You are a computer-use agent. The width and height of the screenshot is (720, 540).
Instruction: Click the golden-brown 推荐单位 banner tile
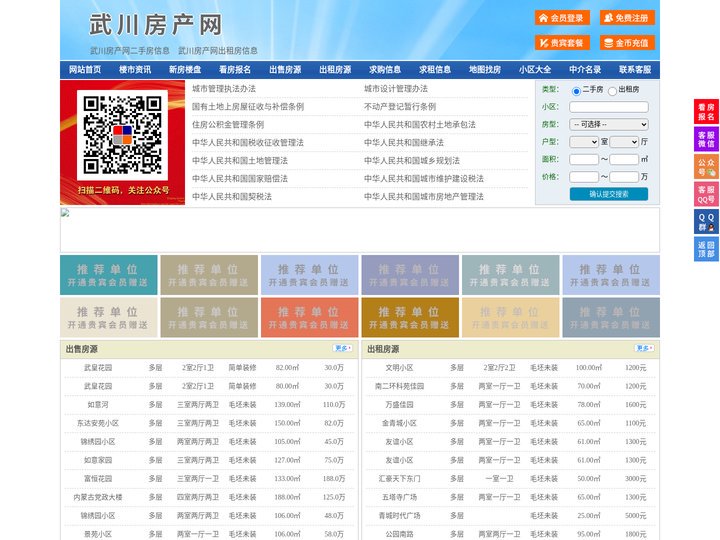tap(410, 318)
